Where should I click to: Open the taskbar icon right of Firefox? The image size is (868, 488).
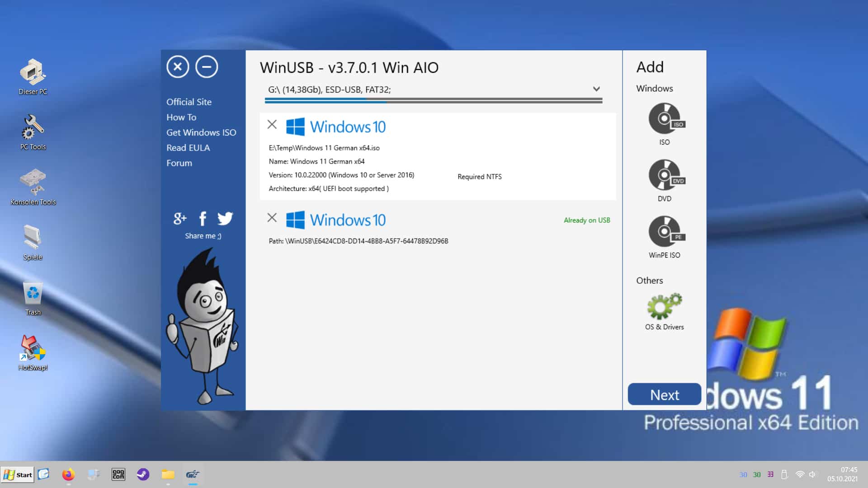pyautogui.click(x=94, y=474)
